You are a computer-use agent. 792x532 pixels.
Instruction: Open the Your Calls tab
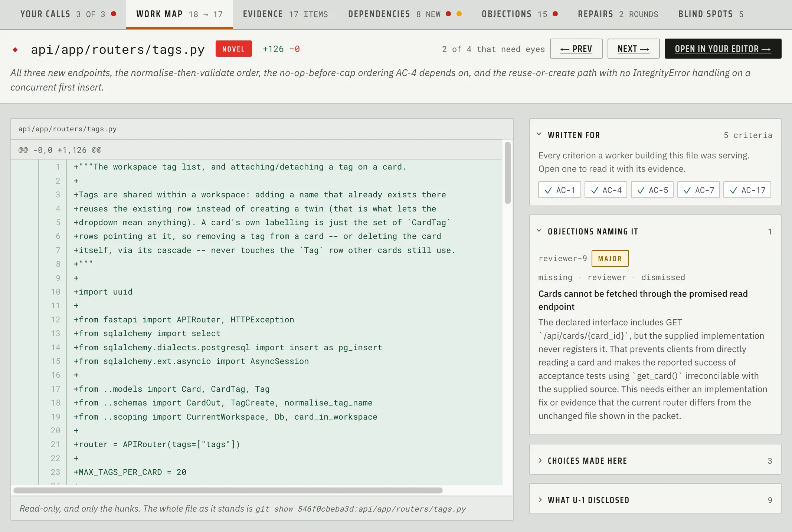pyautogui.click(x=68, y=14)
